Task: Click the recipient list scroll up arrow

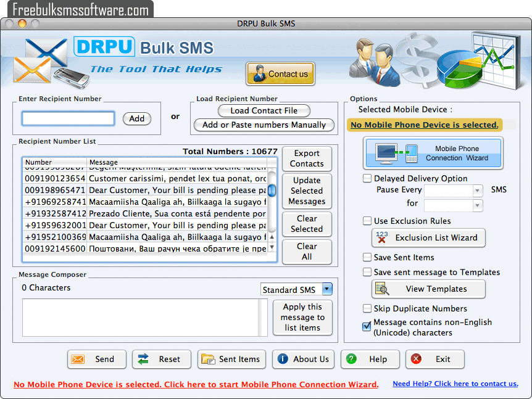Action: tap(272, 237)
